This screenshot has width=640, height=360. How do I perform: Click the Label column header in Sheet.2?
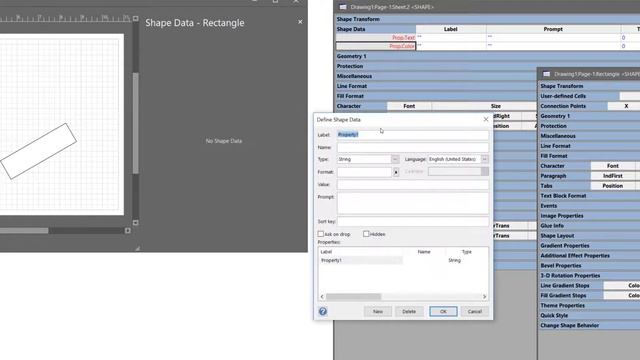[451, 29]
